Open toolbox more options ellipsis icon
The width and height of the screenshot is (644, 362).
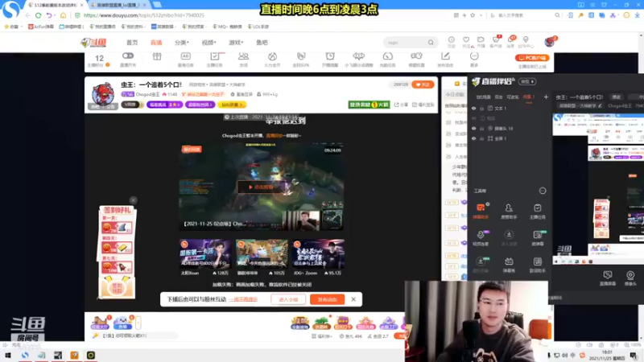pos(542,191)
